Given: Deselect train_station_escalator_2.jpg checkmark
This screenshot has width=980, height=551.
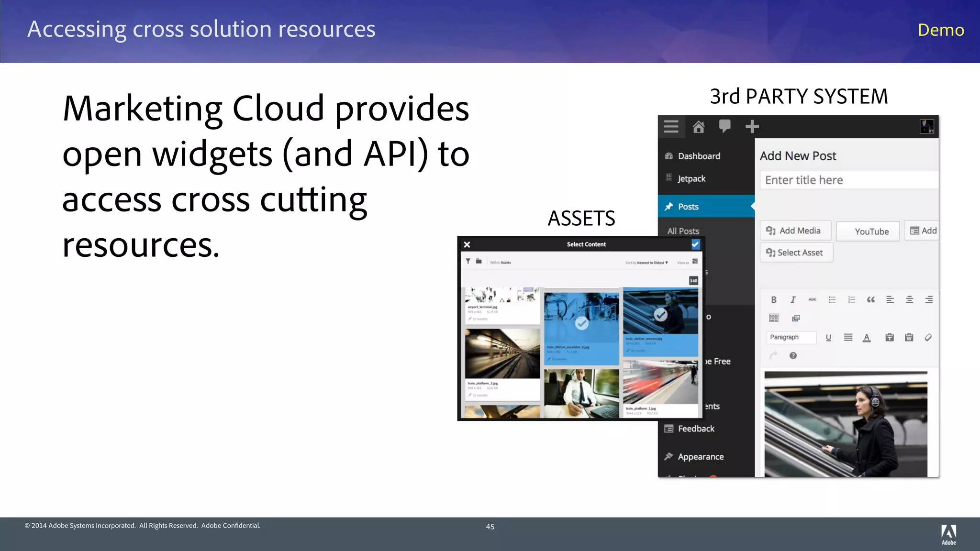Looking at the screenshot, I should (582, 324).
